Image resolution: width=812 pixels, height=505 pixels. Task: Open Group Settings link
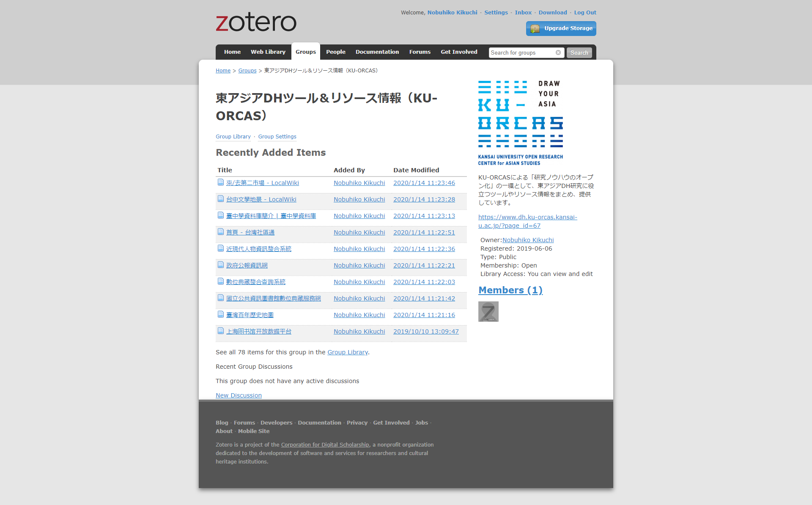pos(277,136)
